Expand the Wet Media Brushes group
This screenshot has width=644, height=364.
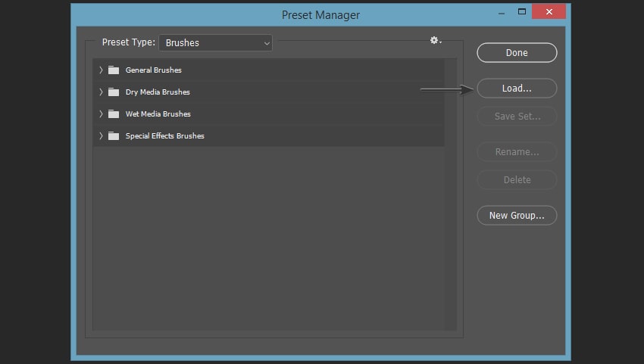click(x=101, y=114)
